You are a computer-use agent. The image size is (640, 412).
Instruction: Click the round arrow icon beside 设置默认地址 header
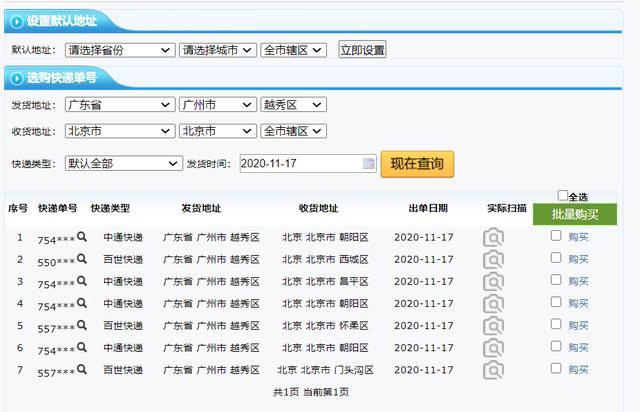[x=17, y=21]
